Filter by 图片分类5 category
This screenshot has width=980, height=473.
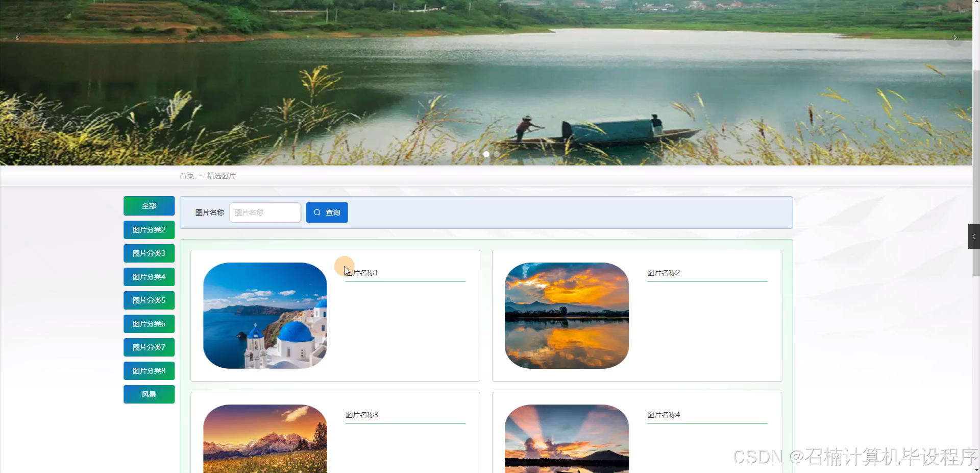point(149,300)
